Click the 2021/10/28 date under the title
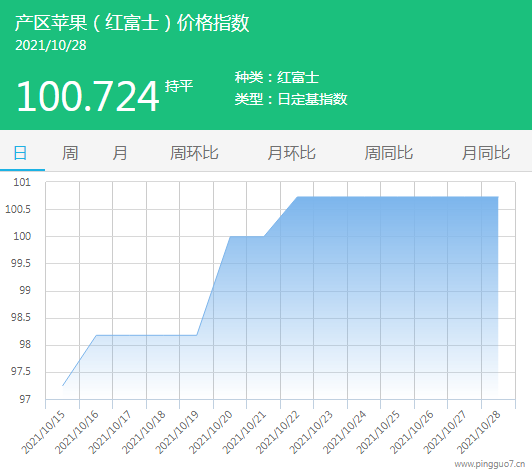The image size is (532, 475). [x=51, y=45]
